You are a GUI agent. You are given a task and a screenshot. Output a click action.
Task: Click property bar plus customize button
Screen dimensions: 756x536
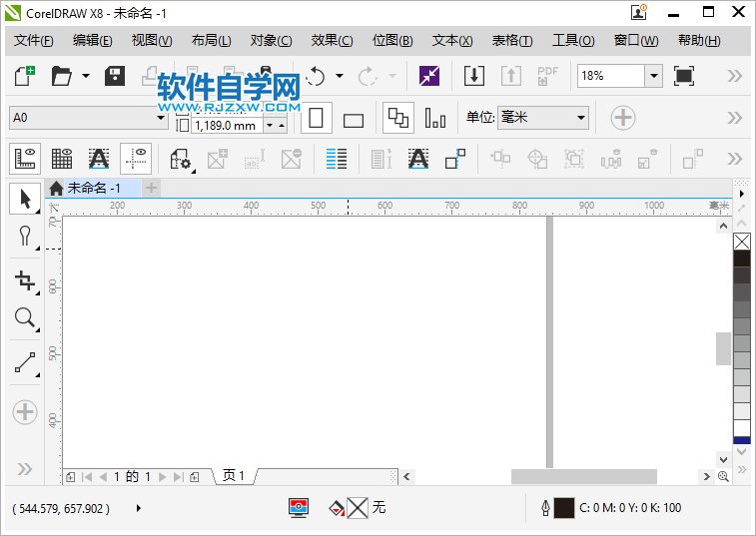pyautogui.click(x=623, y=118)
